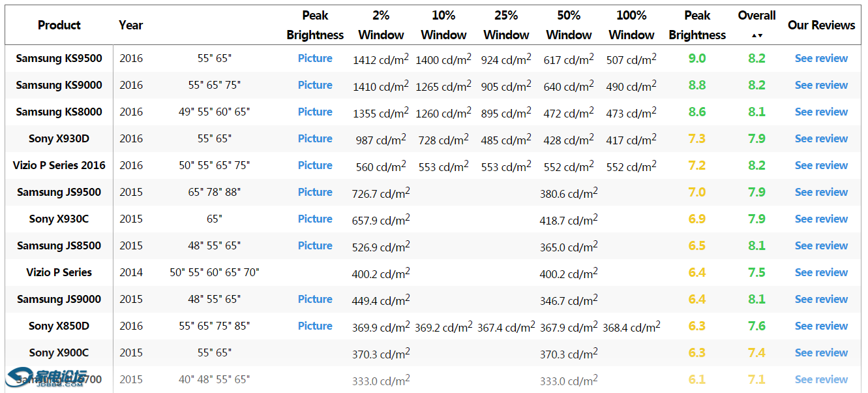Open Picture link for Sony X930D
The width and height of the screenshot is (868, 393).
point(315,138)
